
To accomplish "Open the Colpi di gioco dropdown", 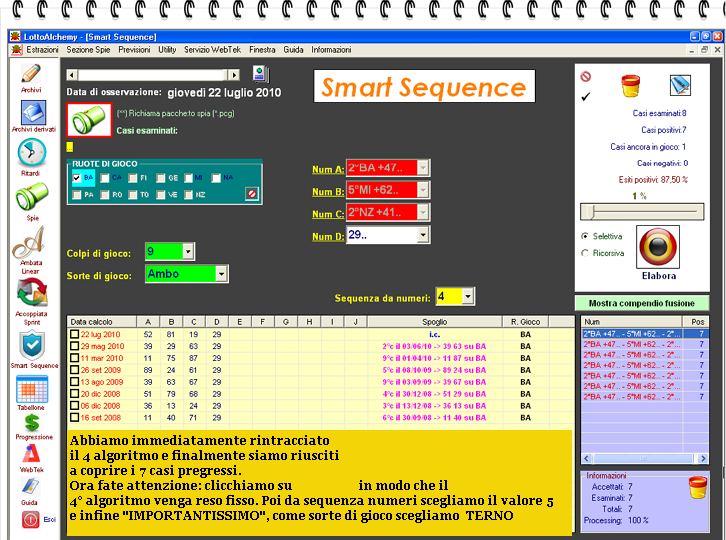I will pyautogui.click(x=188, y=251).
